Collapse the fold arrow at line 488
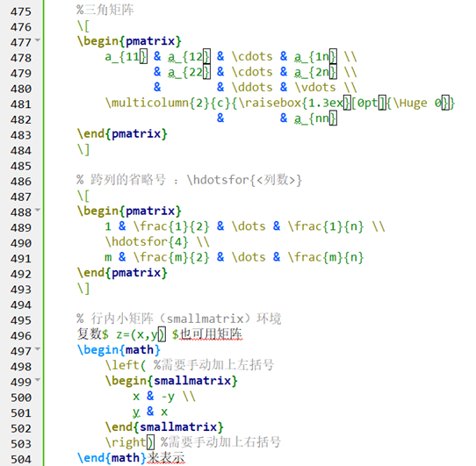Image resolution: width=476 pixels, height=466 pixels. click(x=38, y=210)
